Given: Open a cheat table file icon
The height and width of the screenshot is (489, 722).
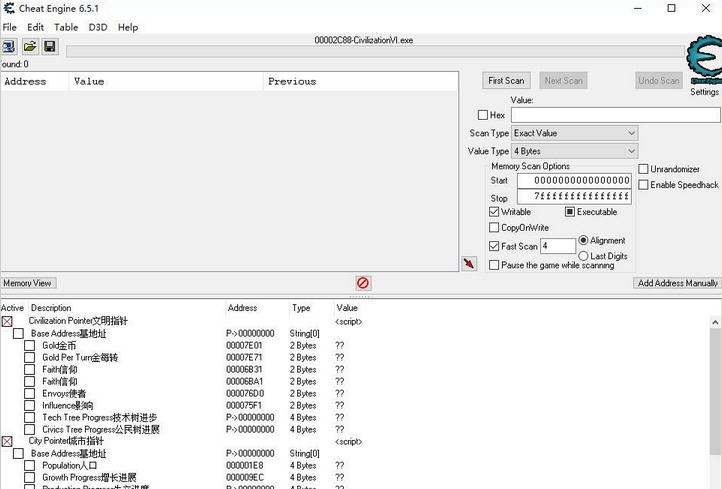Looking at the screenshot, I should [x=30, y=47].
